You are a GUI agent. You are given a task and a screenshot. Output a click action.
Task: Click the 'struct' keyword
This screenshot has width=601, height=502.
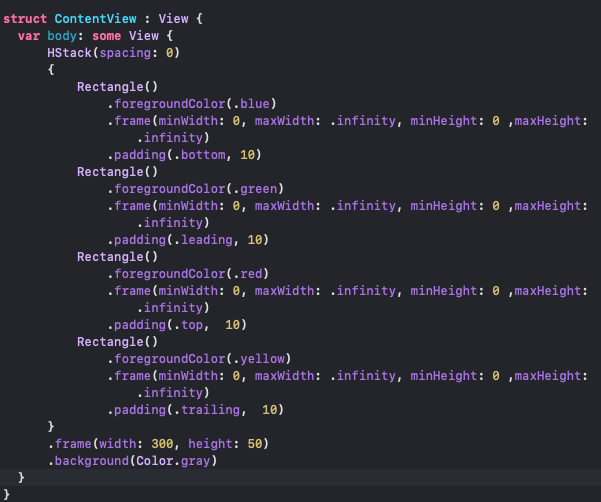click(x=25, y=19)
